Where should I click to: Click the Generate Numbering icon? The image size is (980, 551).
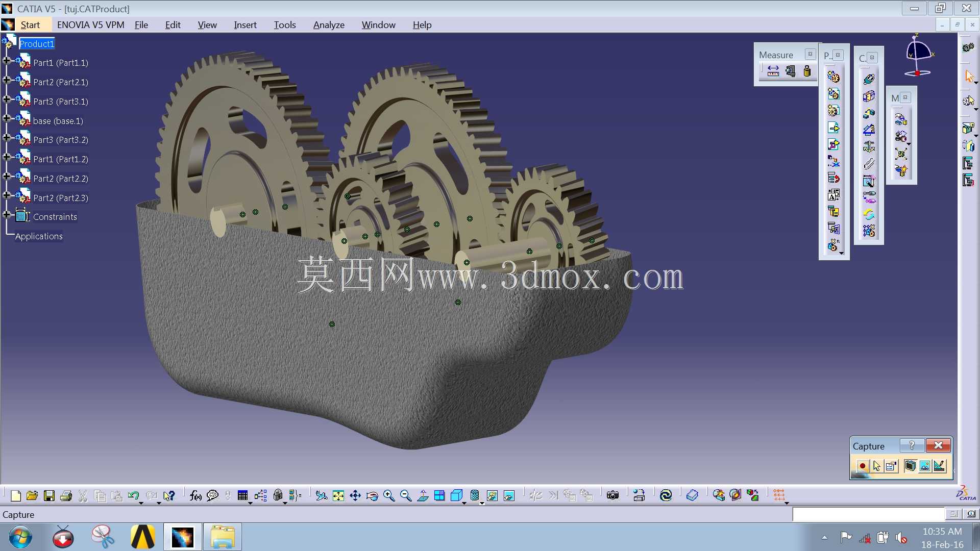coord(834,195)
